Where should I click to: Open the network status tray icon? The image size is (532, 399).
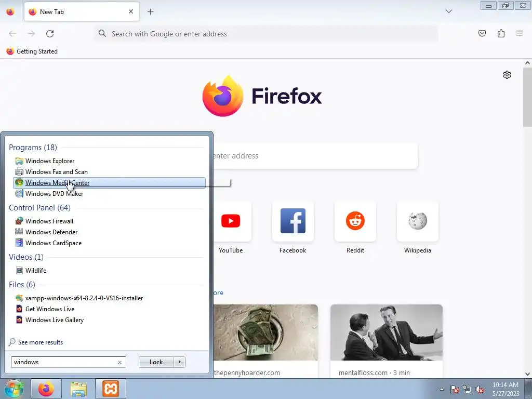467,389
